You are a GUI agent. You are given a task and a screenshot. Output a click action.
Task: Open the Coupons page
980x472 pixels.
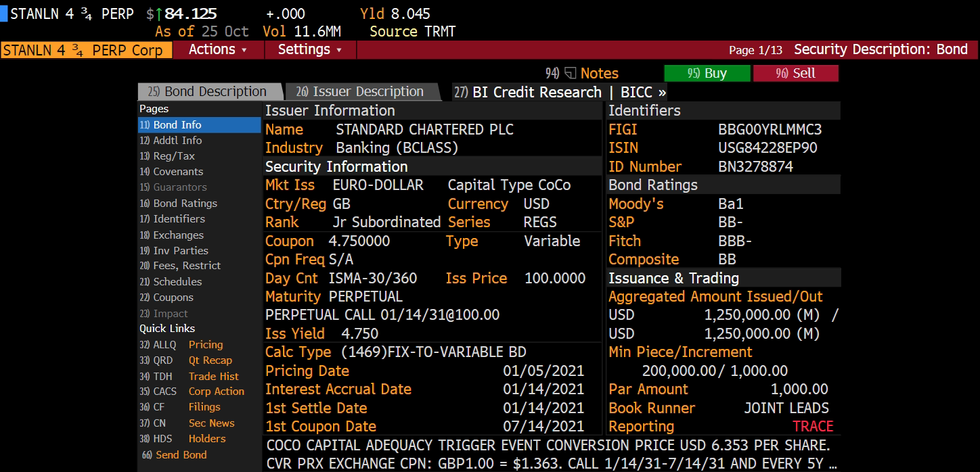(166, 298)
